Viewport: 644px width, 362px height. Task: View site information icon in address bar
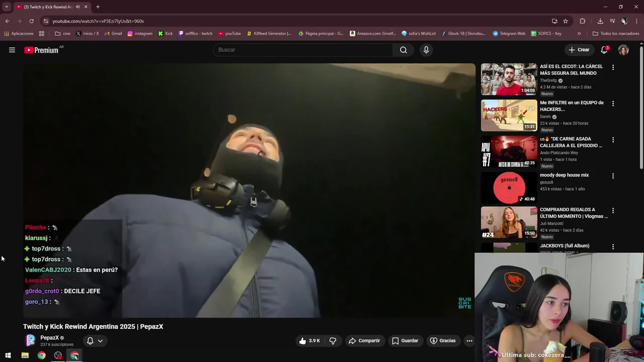[46, 21]
